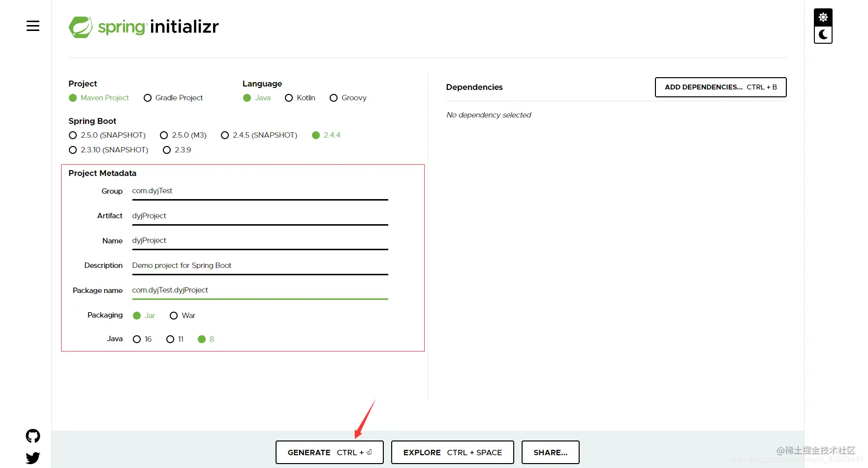Select Spring Boot 2.3.9
The image size is (868, 468).
click(177, 150)
